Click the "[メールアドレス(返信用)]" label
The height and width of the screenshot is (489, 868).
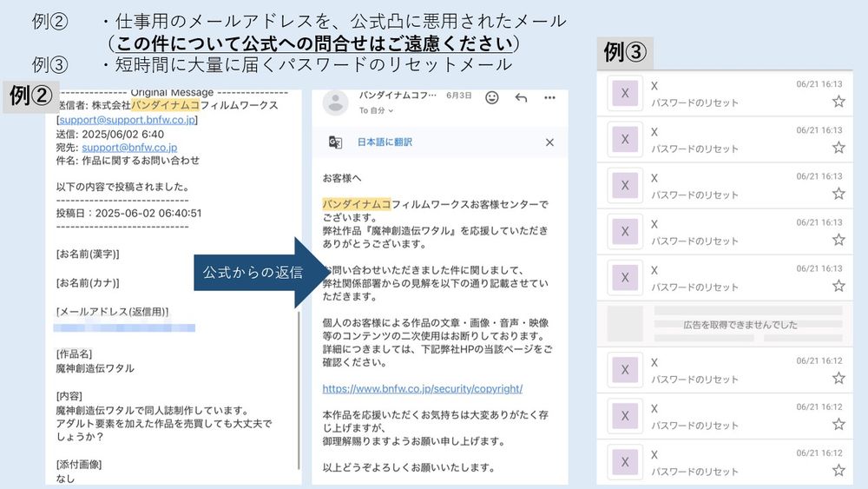point(112,312)
